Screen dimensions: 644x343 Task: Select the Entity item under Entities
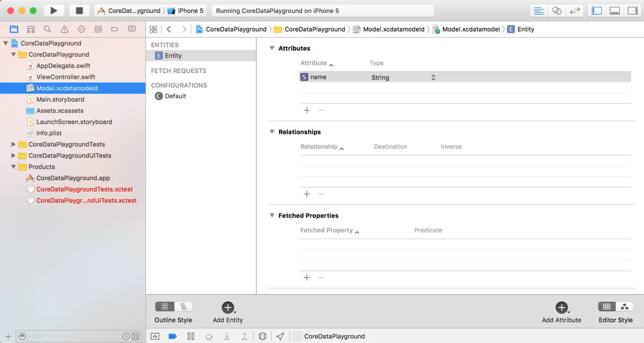tap(201, 56)
